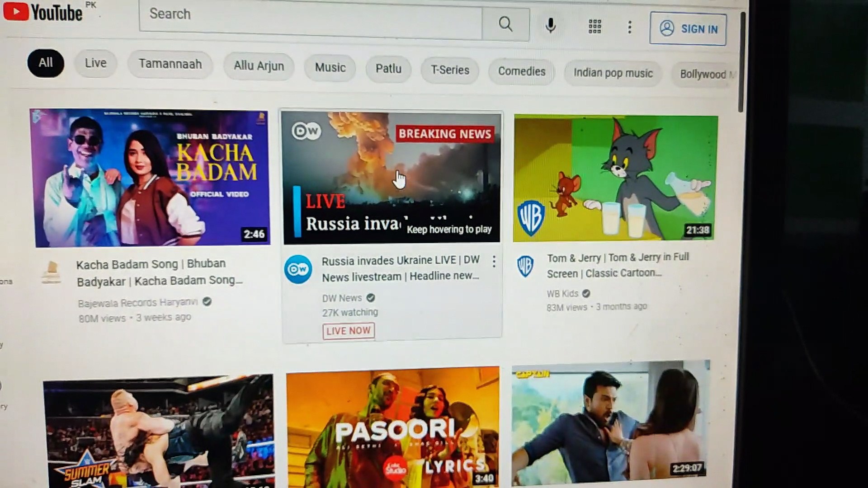Viewport: 868px width, 488px height.
Task: Open the Pasoori Lyrics video thumbnail
Action: [392, 427]
